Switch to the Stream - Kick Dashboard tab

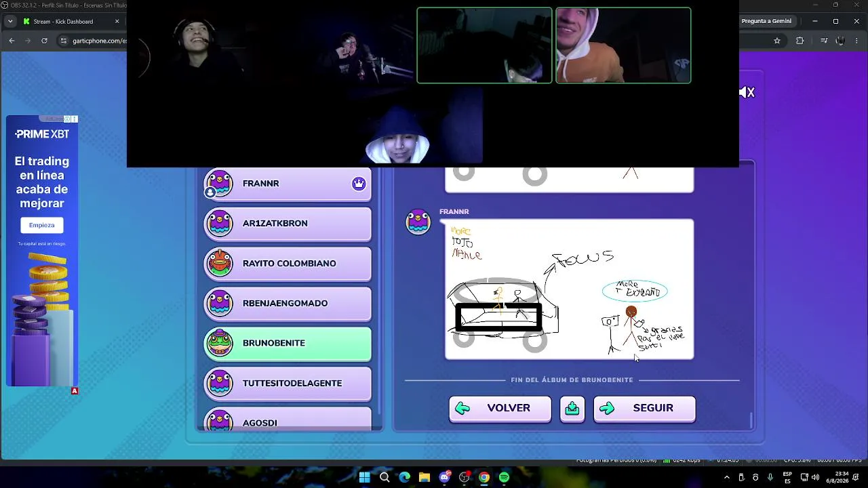click(72, 22)
